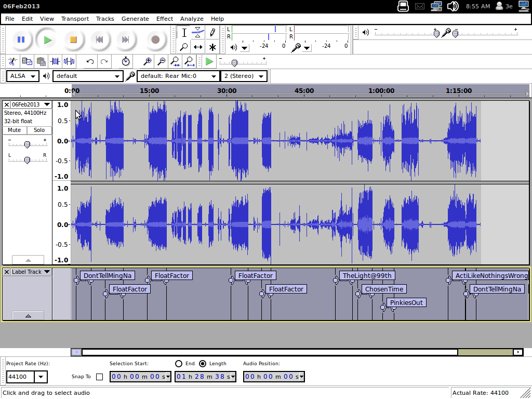Enable the Snap To checkbox

(100, 377)
